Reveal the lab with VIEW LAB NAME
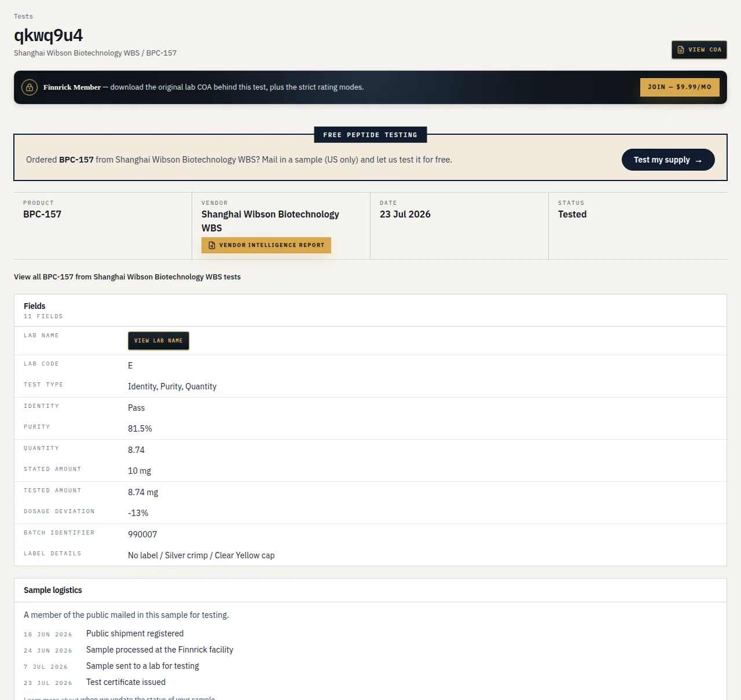This screenshot has width=741, height=700. pos(159,341)
